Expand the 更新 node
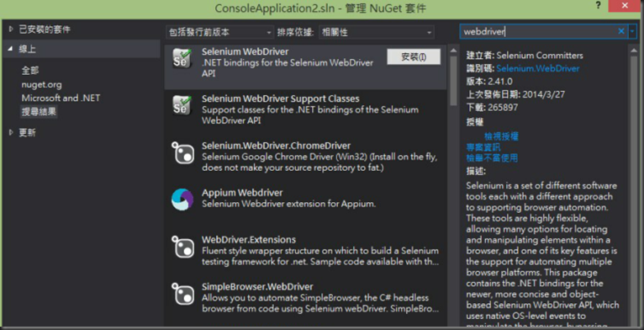644x330 pixels. coord(11,132)
